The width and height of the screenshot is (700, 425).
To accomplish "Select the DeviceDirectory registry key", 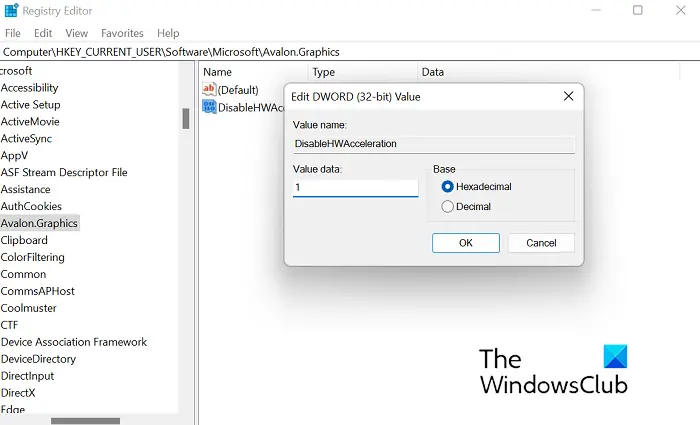I will pyautogui.click(x=38, y=359).
